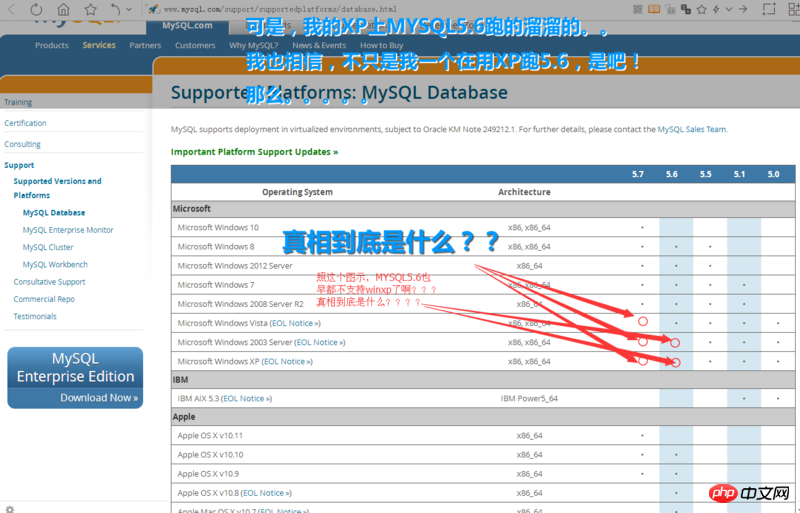The height and width of the screenshot is (513, 800).
Task: Open the apps grid extensions icon
Action: point(794,9)
